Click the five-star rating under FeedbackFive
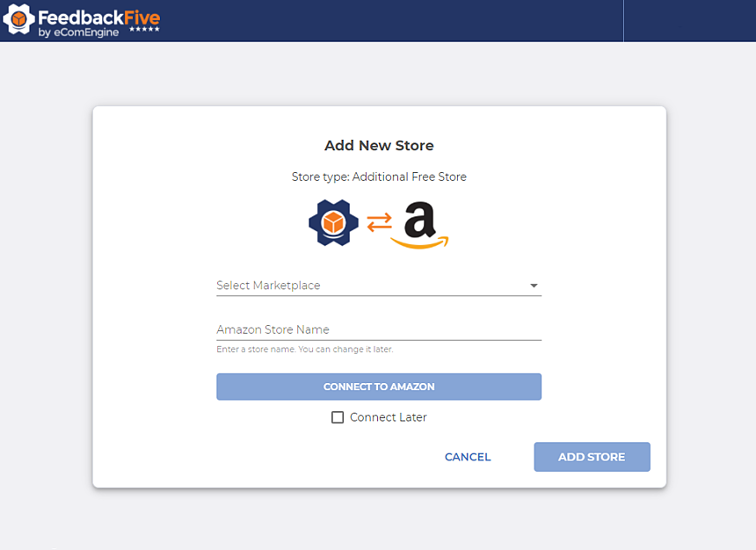This screenshot has height=550, width=756. 144,30
